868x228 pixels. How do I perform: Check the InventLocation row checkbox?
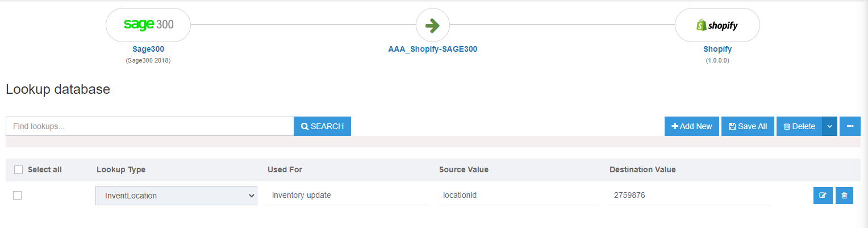tap(18, 195)
